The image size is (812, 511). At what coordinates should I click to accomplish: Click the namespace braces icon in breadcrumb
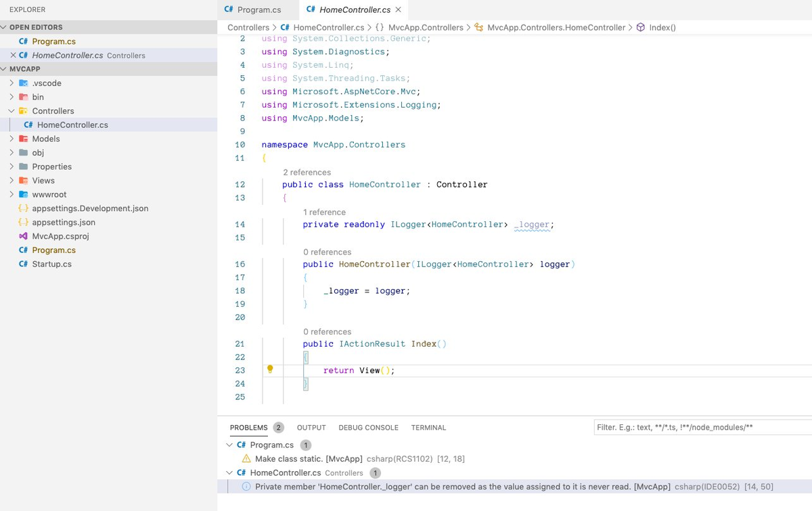[x=380, y=28]
